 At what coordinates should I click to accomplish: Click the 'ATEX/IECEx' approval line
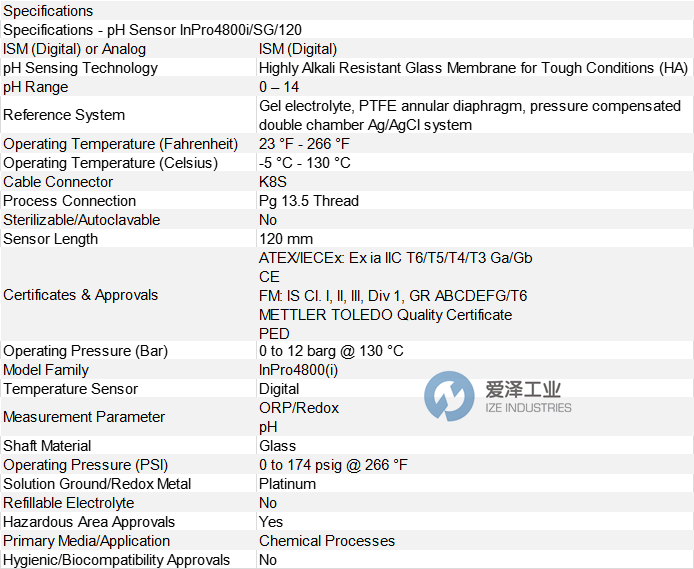pyautogui.click(x=395, y=258)
